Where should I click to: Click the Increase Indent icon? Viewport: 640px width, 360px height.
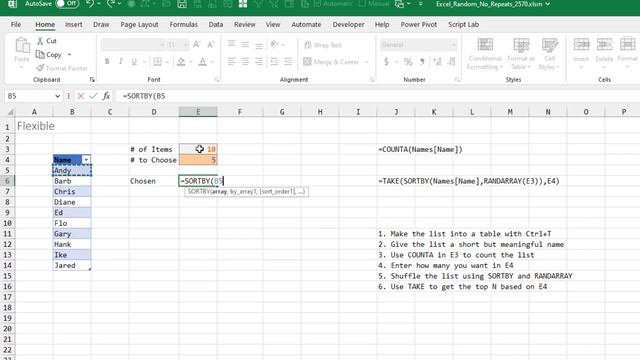(288, 62)
